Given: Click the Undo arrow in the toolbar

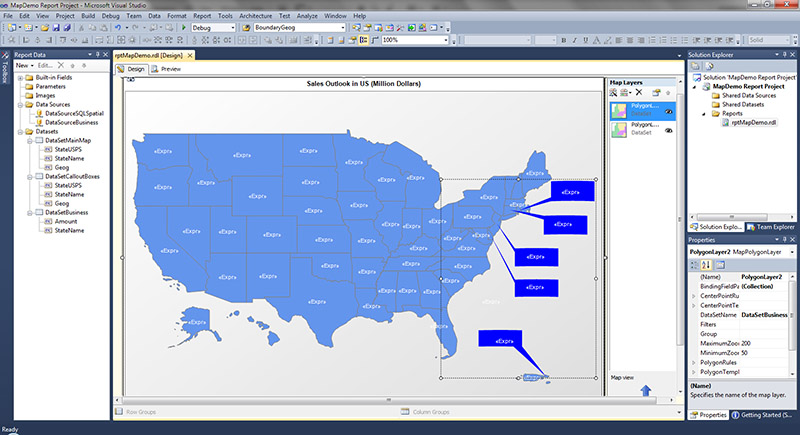Looking at the screenshot, I should 118,28.
